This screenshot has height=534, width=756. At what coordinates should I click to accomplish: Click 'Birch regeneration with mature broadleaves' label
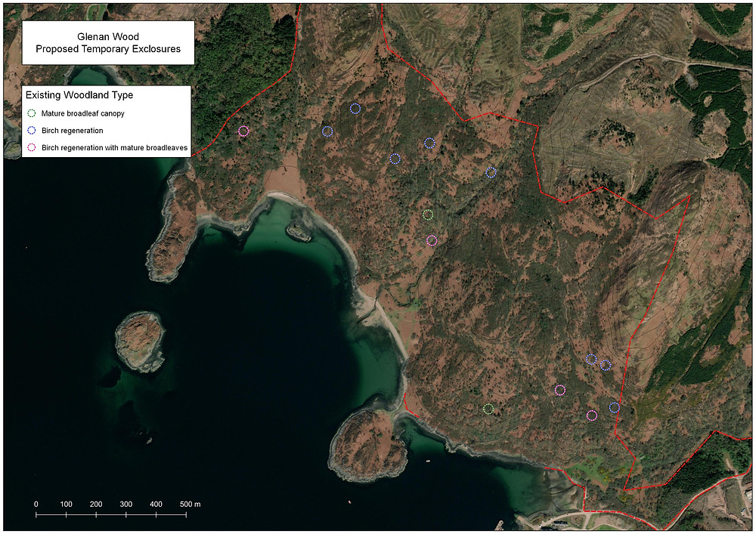pos(115,148)
